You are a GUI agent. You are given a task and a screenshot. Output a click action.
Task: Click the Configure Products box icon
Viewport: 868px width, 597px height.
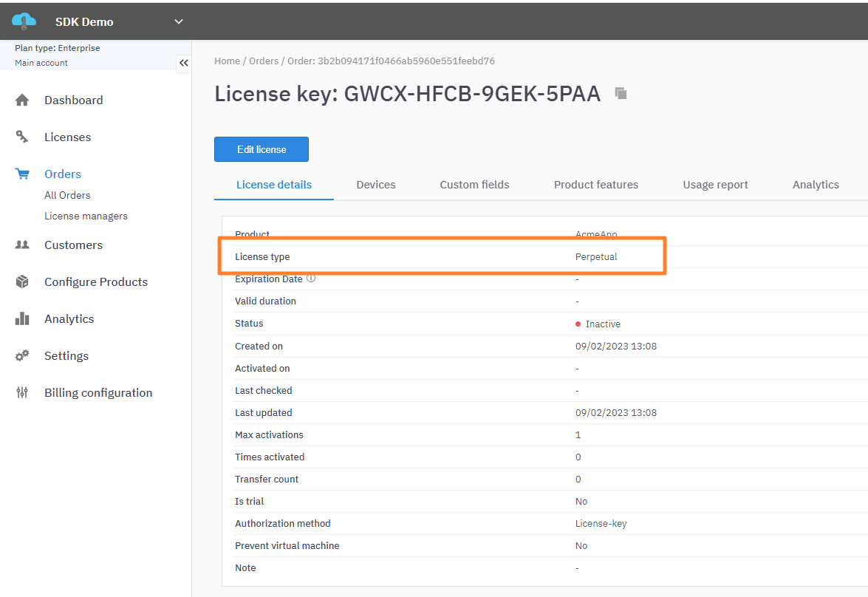22,282
